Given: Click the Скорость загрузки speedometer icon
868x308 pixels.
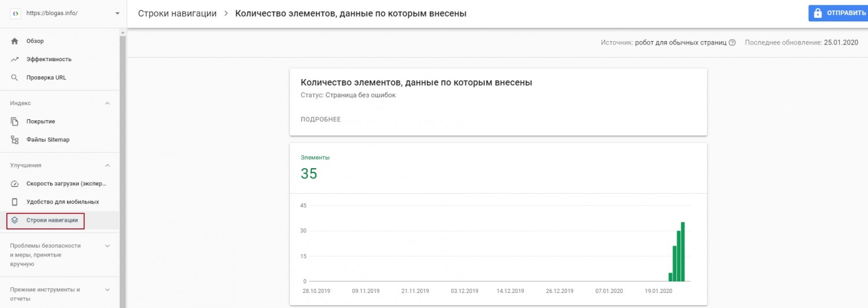Looking at the screenshot, I should tap(15, 184).
